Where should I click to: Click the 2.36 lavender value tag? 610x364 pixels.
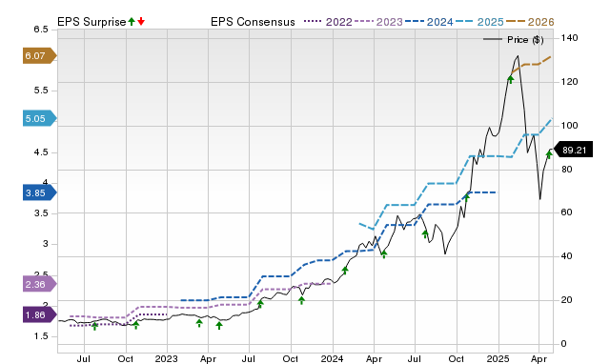[40, 284]
